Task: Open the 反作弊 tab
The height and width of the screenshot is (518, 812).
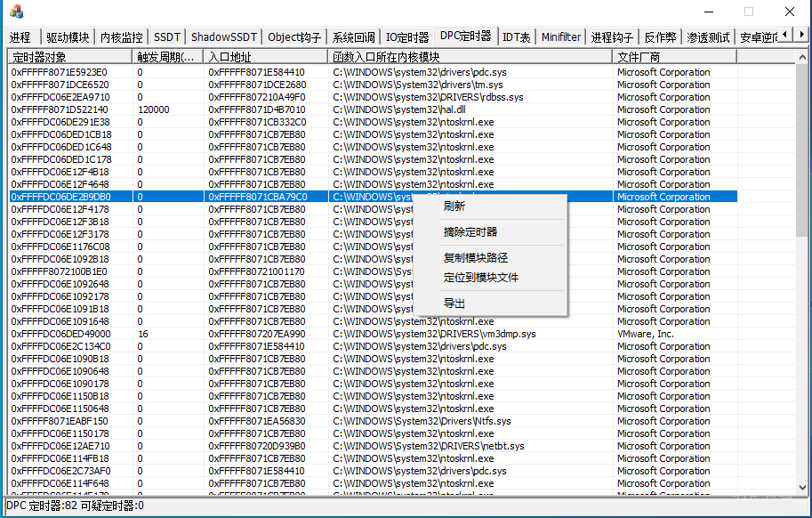Action: pyautogui.click(x=660, y=37)
